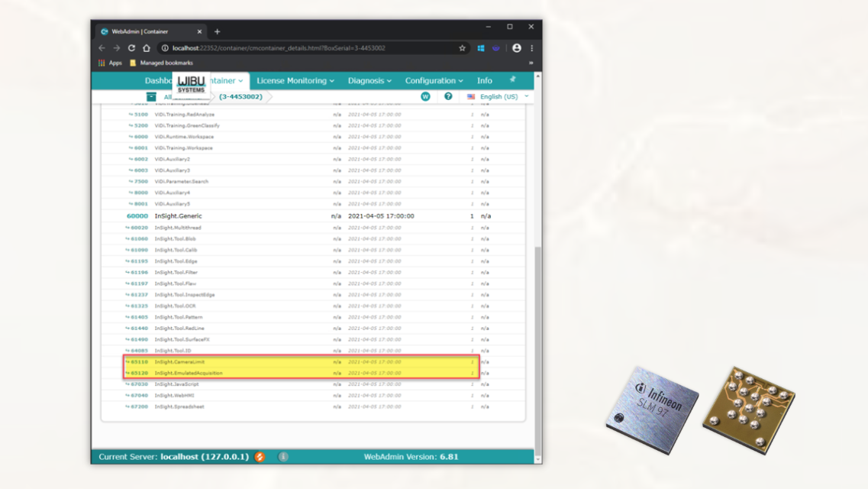This screenshot has height=489, width=868.
Task: Select the ViDi.Auxiliary5 entry
Action: pyautogui.click(x=173, y=204)
